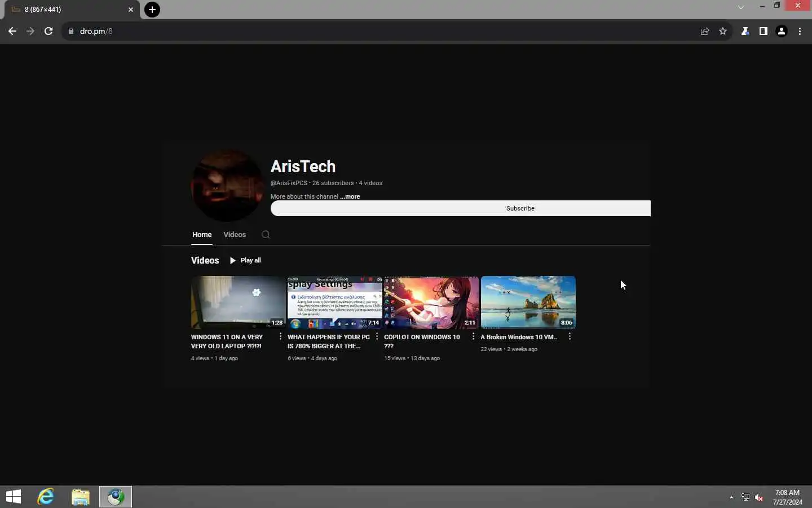Open the Copilot on Windows 10 thumbnail
Screen dimensions: 812x508
tap(431, 303)
